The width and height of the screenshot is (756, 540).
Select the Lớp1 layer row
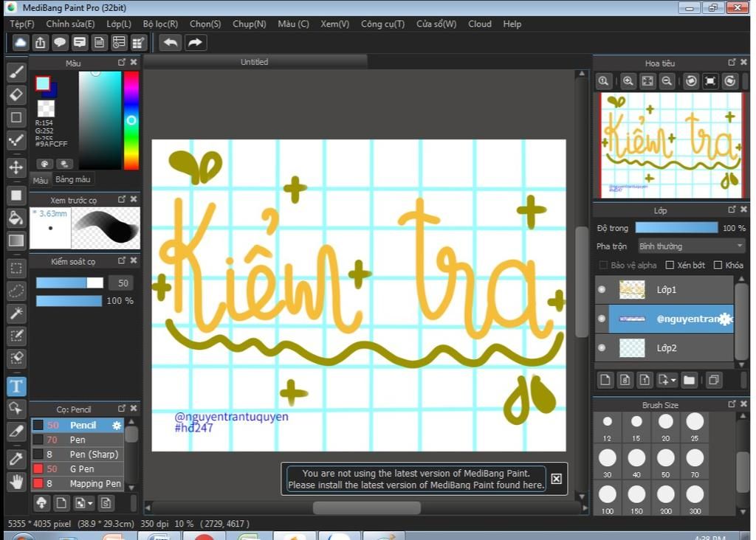pyautogui.click(x=664, y=289)
